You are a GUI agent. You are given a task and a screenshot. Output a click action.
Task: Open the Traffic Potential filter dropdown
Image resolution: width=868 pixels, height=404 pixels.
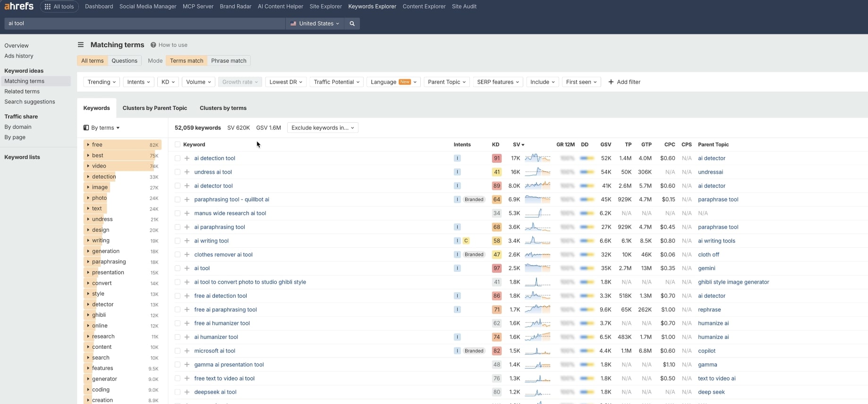coord(337,82)
